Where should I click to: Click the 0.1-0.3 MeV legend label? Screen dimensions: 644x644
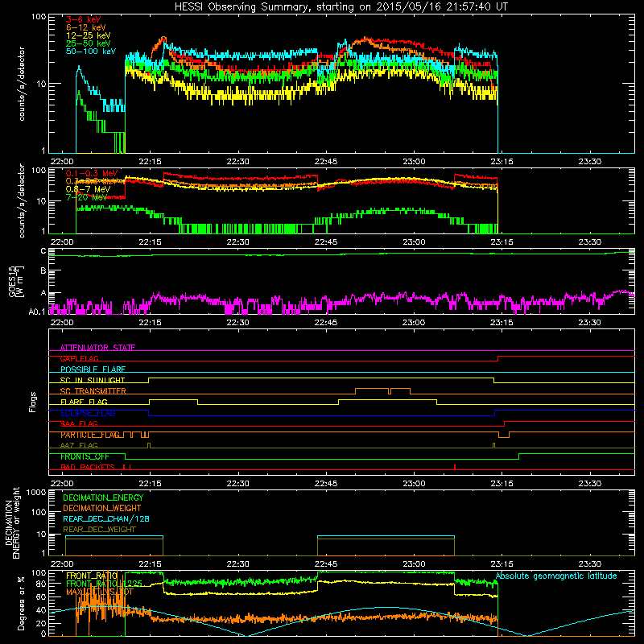point(92,173)
